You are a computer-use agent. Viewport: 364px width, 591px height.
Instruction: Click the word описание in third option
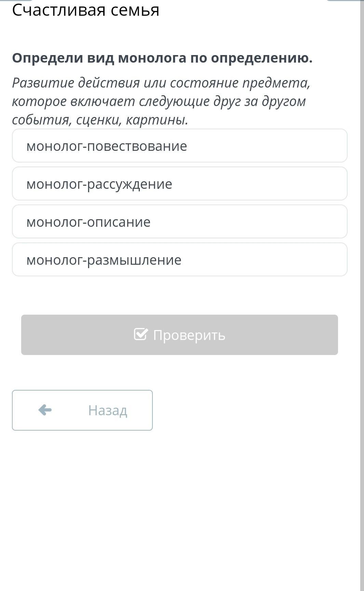(x=119, y=222)
